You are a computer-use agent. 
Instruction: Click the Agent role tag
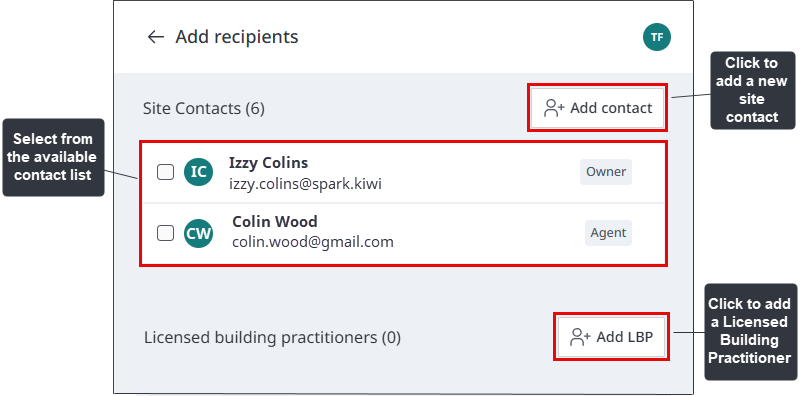coord(608,233)
